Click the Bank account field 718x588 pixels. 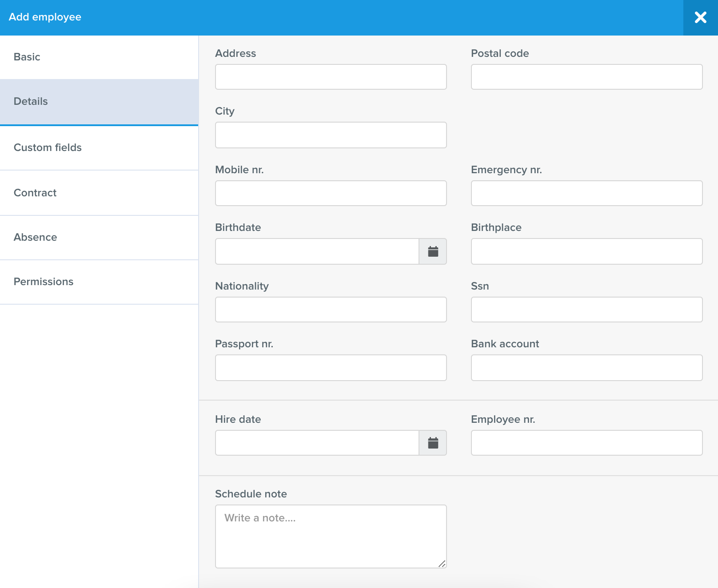click(586, 368)
